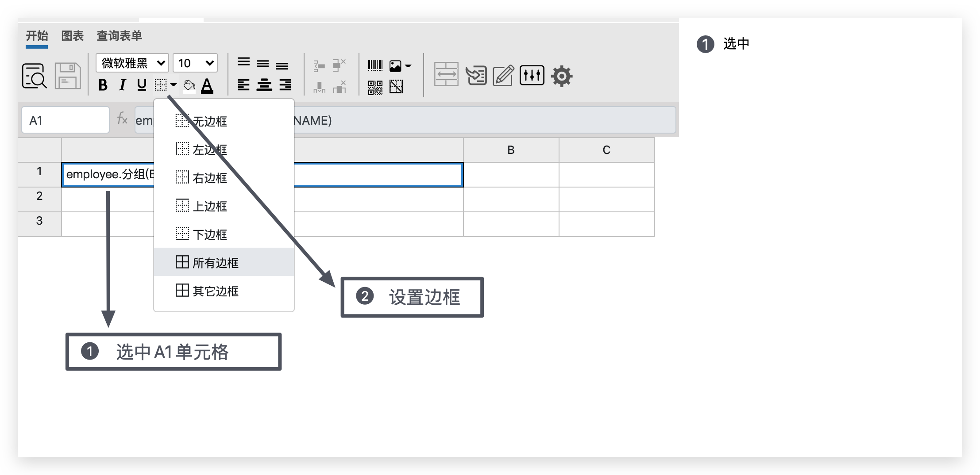This screenshot has width=980, height=475.
Task: Click the merge cells icon
Action: [x=446, y=74]
